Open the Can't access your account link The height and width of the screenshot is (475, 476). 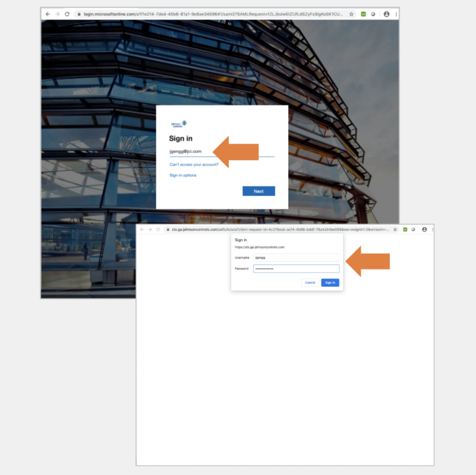194,164
